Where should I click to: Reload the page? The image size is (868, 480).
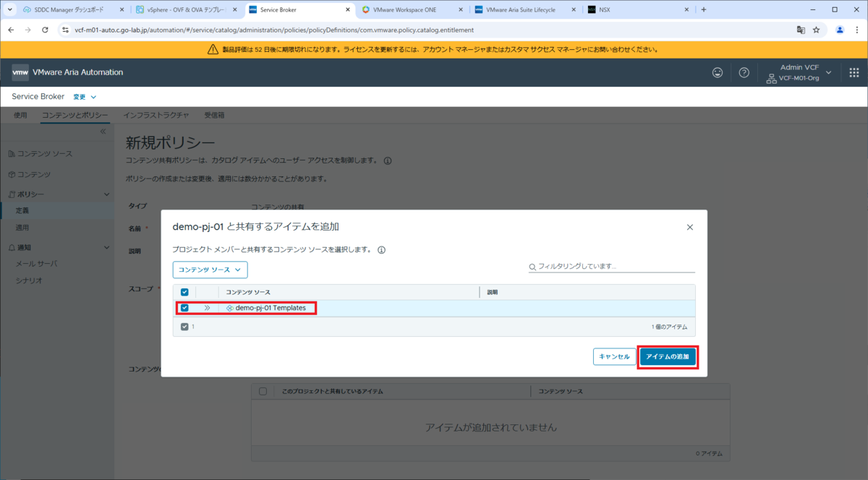click(45, 30)
